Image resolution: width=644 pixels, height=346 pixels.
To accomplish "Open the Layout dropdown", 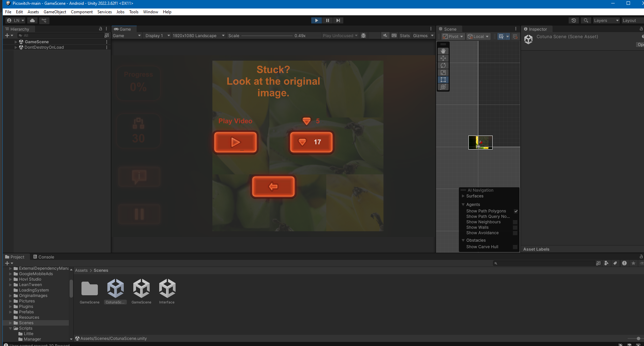I will (x=632, y=20).
